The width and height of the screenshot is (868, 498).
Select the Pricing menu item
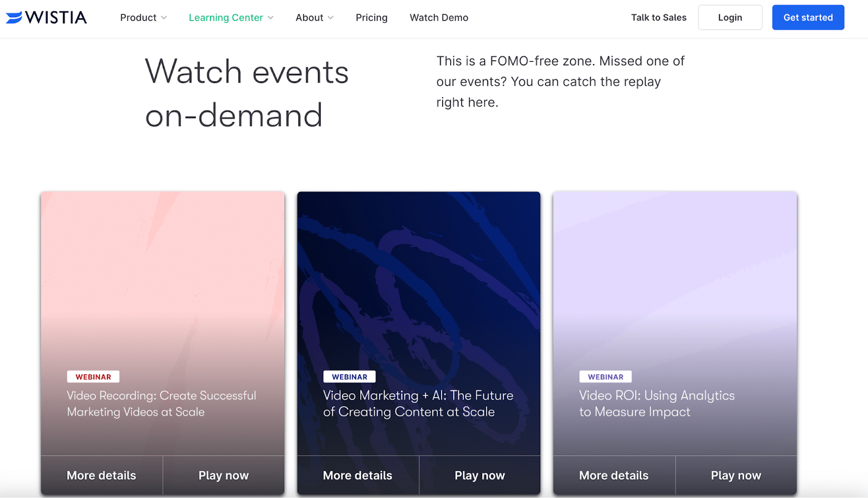tap(371, 17)
